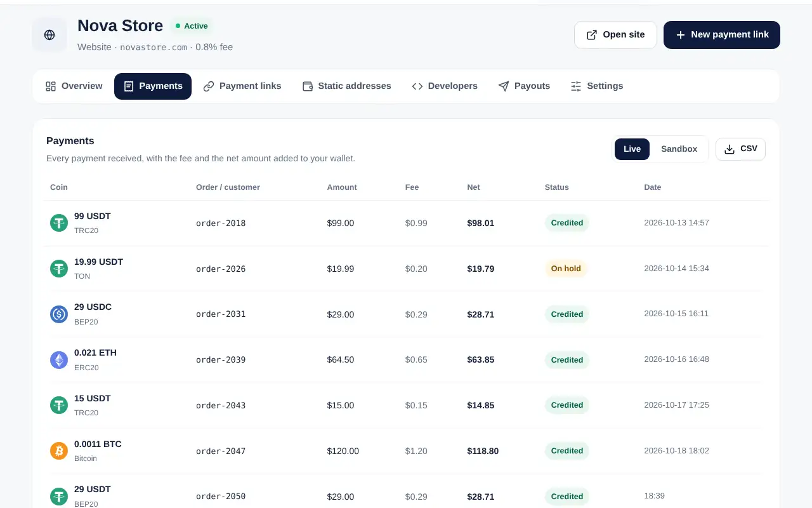Click the order-2050 order ID
This screenshot has height=508, width=812.
(x=221, y=497)
